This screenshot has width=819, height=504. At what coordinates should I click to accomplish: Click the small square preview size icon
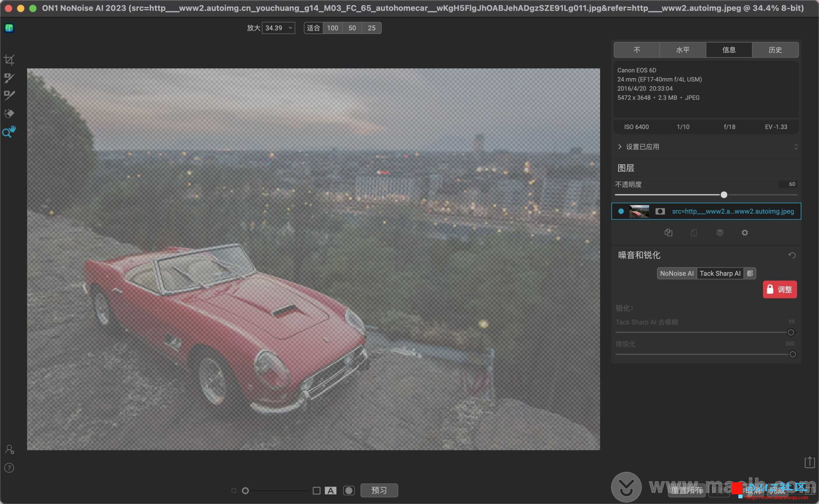pos(234,491)
